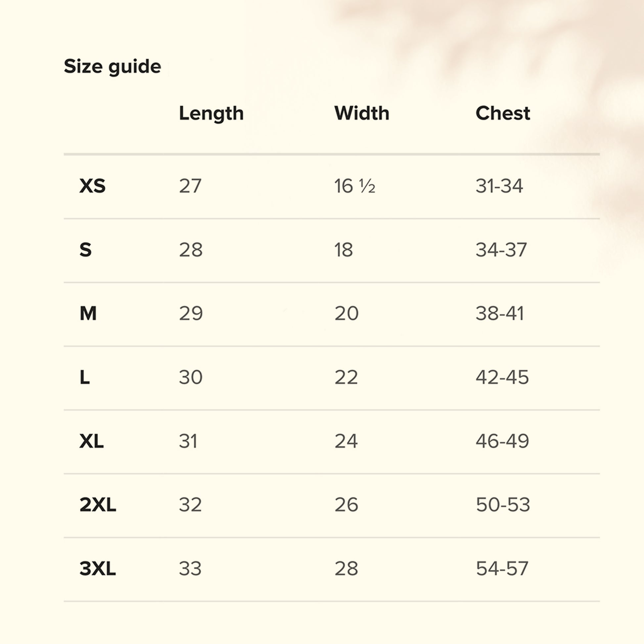This screenshot has height=644, width=644.
Task: Click the chest range 46-49
Action: pyautogui.click(x=502, y=441)
